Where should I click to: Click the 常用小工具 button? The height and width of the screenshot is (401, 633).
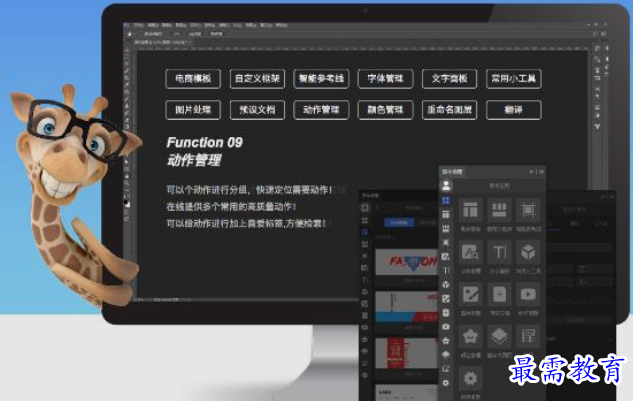pyautogui.click(x=514, y=78)
